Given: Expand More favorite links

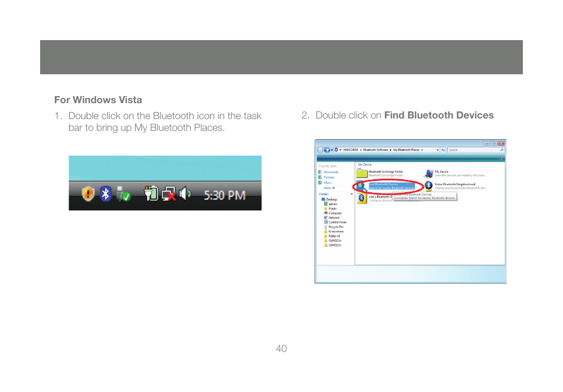Looking at the screenshot, I should coord(329,188).
